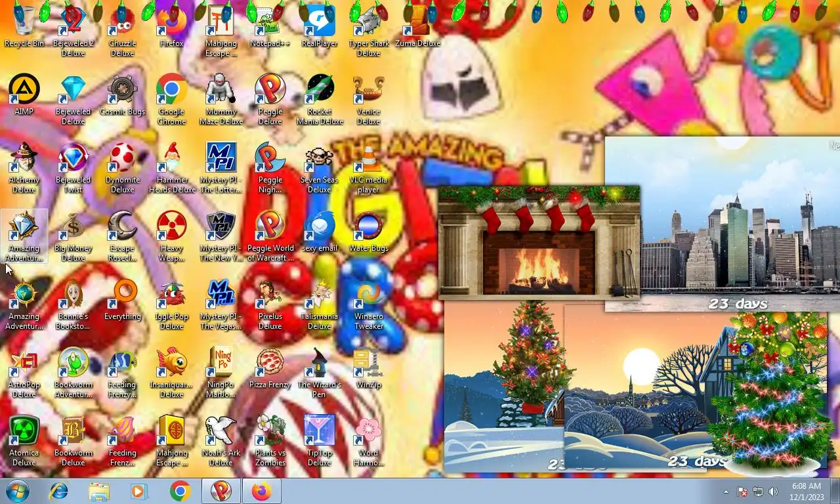840x504 pixels.
Task: Click the Winaero Tweaker desktop icon
Action: tap(369, 304)
